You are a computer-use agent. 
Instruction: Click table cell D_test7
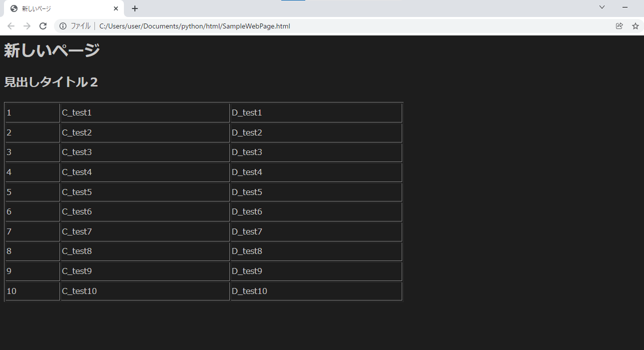pyautogui.click(x=316, y=231)
